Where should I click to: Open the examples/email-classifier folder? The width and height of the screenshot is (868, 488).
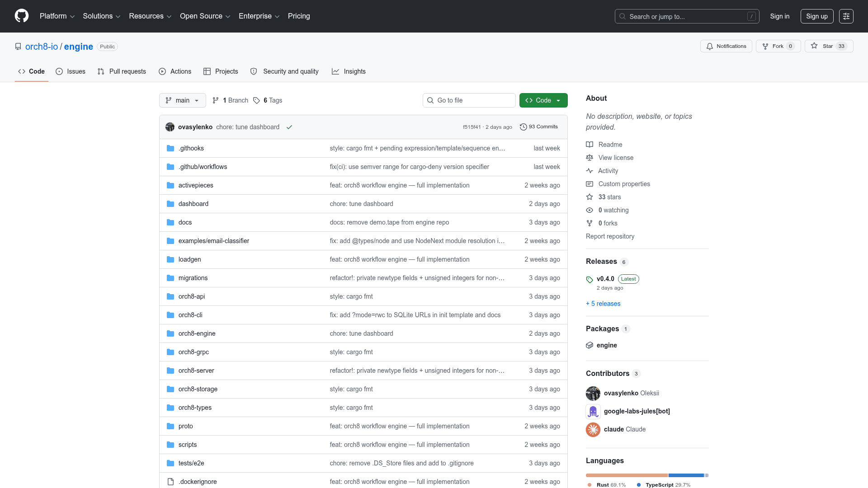click(214, 241)
